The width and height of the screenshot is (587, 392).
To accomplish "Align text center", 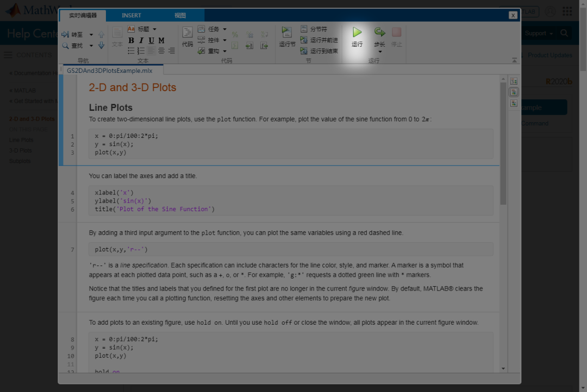I will 161,50.
